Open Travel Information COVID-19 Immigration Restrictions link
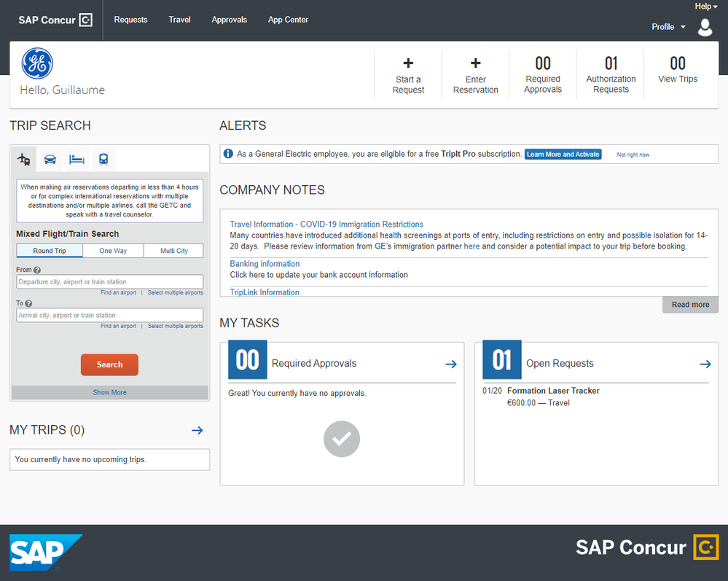The height and width of the screenshot is (581, 728). point(326,225)
